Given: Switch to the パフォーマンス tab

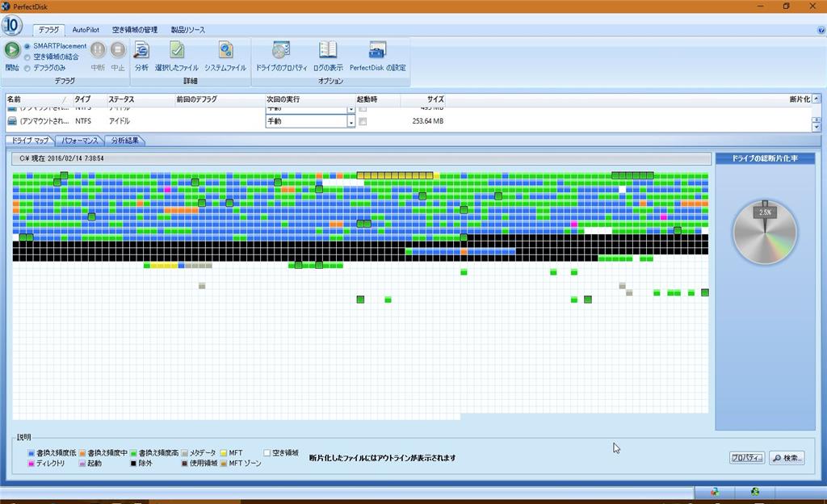Looking at the screenshot, I should coord(80,141).
